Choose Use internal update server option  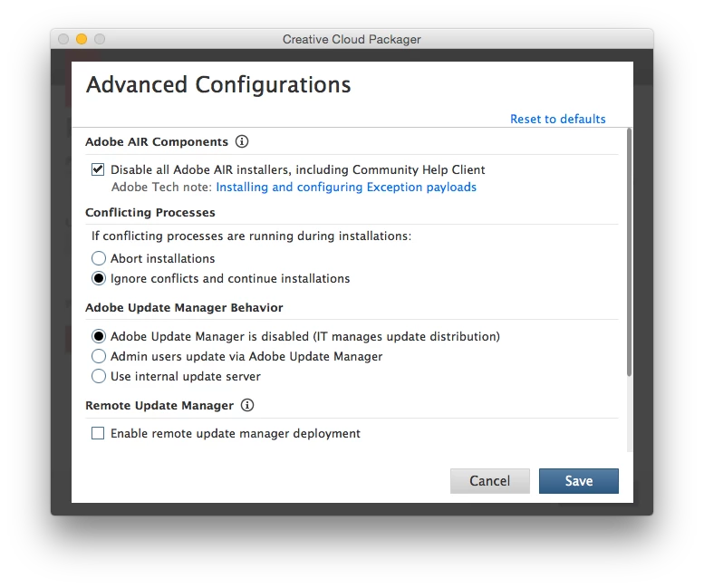pos(99,376)
